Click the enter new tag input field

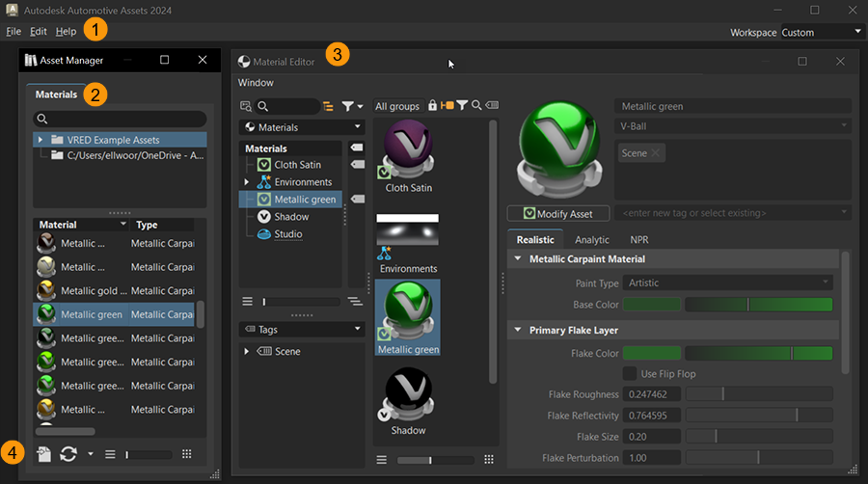pyautogui.click(x=732, y=213)
